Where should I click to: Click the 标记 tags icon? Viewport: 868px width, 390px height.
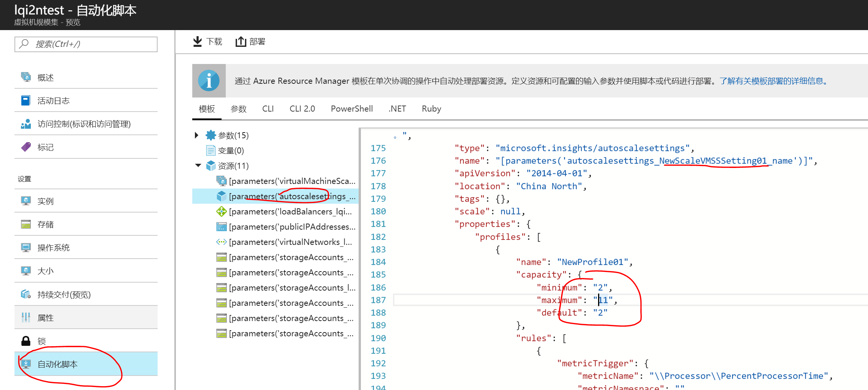[x=26, y=147]
